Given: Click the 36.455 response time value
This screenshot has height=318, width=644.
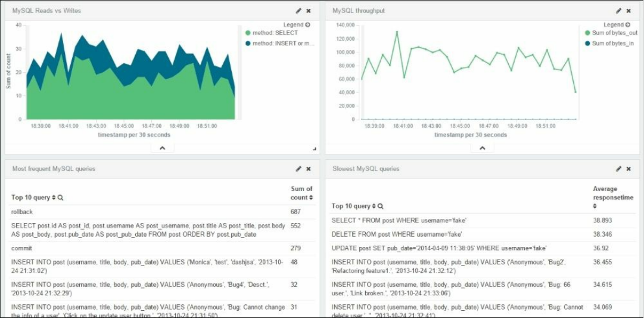Looking at the screenshot, I should (602, 262).
